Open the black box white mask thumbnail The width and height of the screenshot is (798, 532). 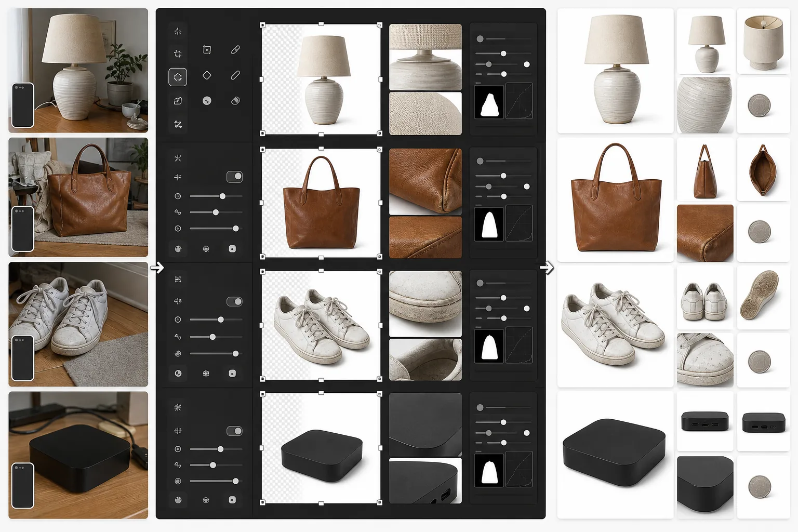(x=489, y=469)
